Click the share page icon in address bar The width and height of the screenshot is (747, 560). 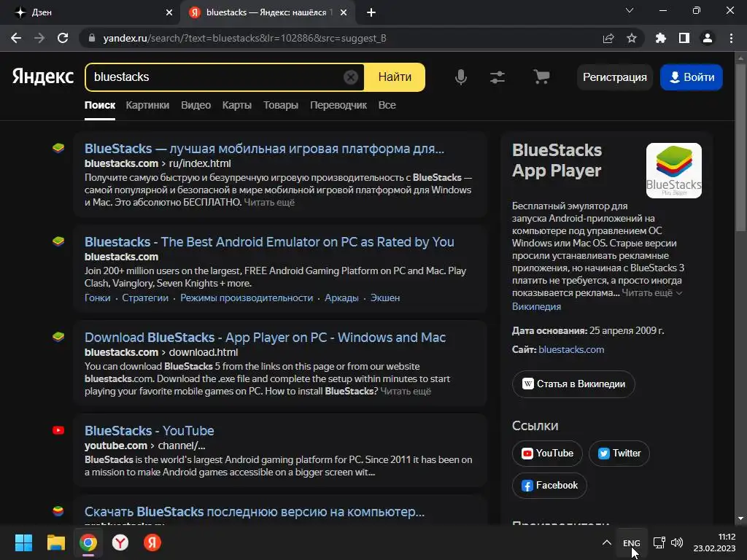point(608,38)
